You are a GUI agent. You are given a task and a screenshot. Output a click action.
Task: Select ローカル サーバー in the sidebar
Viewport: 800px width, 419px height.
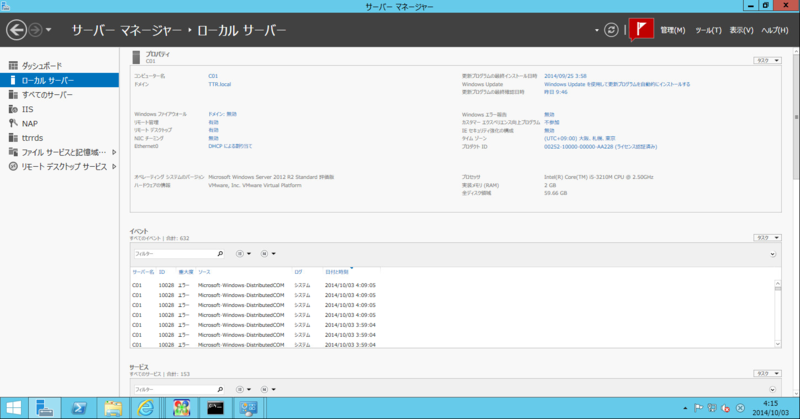(x=59, y=80)
